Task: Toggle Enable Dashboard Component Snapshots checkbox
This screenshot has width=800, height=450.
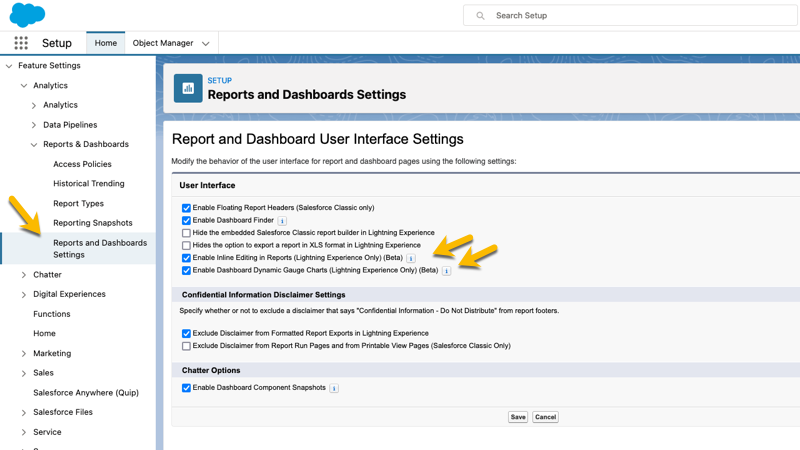Action: coord(186,388)
